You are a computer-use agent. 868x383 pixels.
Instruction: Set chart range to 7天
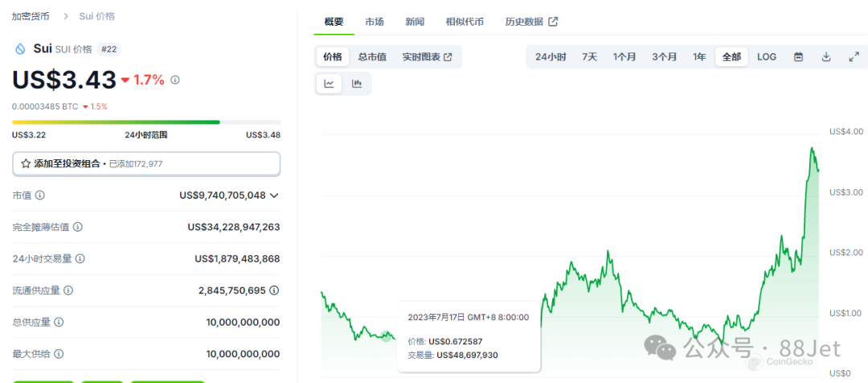pyautogui.click(x=590, y=56)
